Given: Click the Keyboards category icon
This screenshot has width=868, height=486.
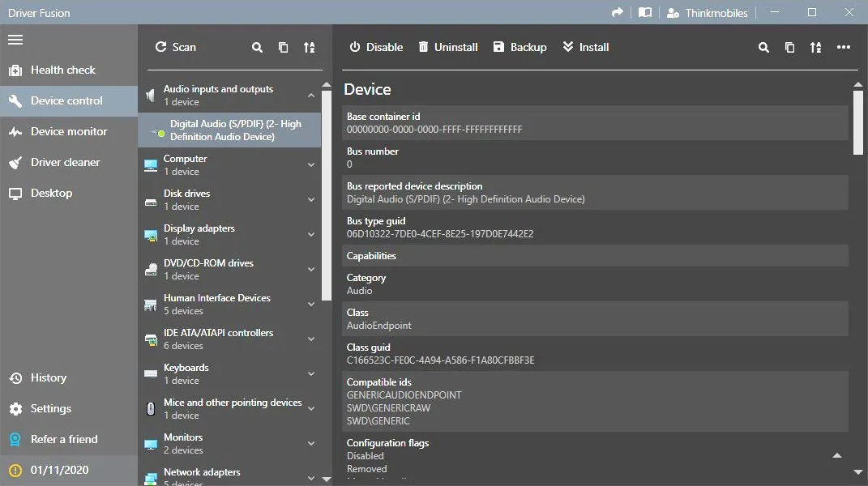Looking at the screenshot, I should [151, 374].
